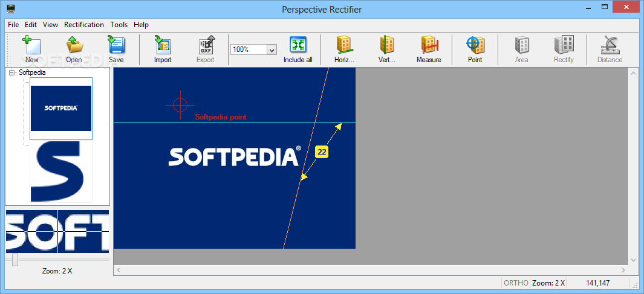Open a project using the Open icon
This screenshot has width=644, height=294.
(x=74, y=50)
